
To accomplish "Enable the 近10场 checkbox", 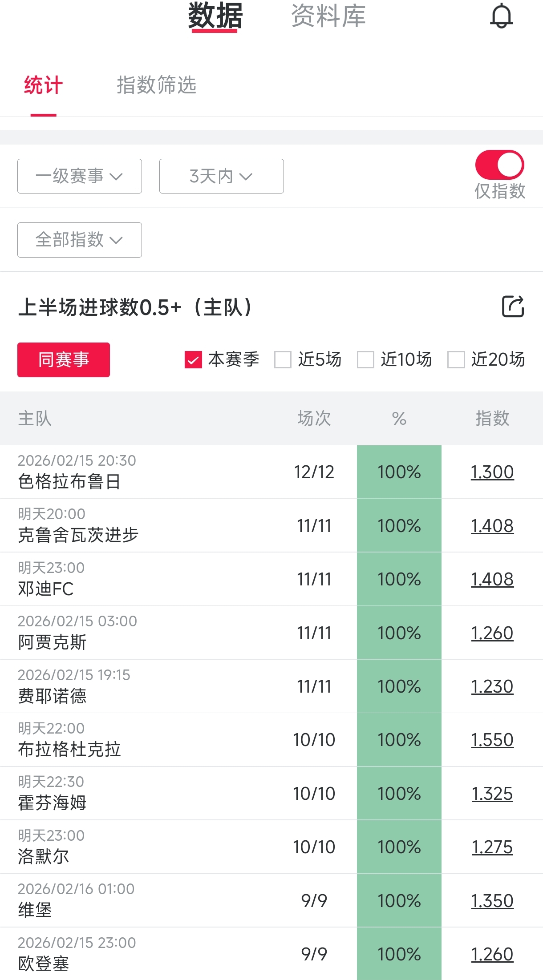I will click(x=365, y=360).
